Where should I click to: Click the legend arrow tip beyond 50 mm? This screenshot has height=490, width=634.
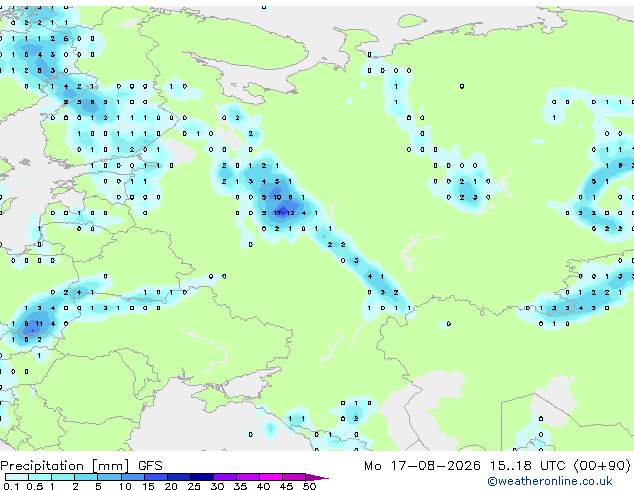pyautogui.click(x=317, y=477)
